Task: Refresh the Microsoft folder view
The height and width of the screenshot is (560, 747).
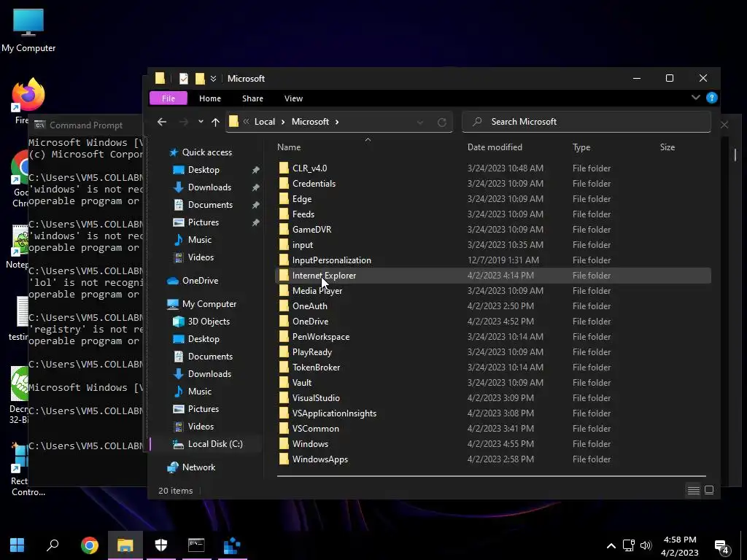Action: [441, 122]
